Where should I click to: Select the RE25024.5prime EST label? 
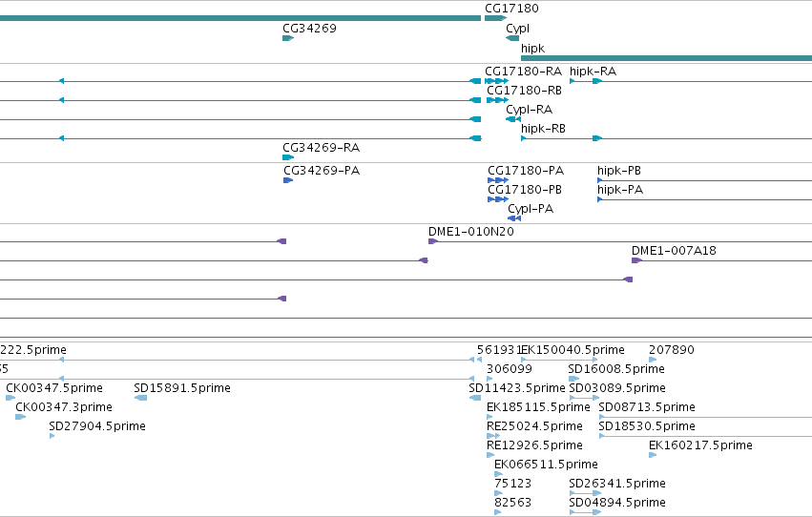(x=534, y=426)
